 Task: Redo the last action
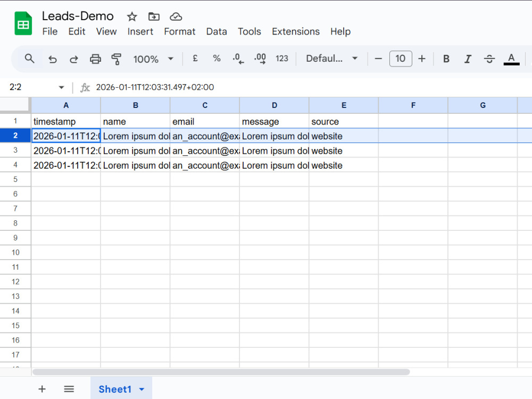tap(73, 59)
